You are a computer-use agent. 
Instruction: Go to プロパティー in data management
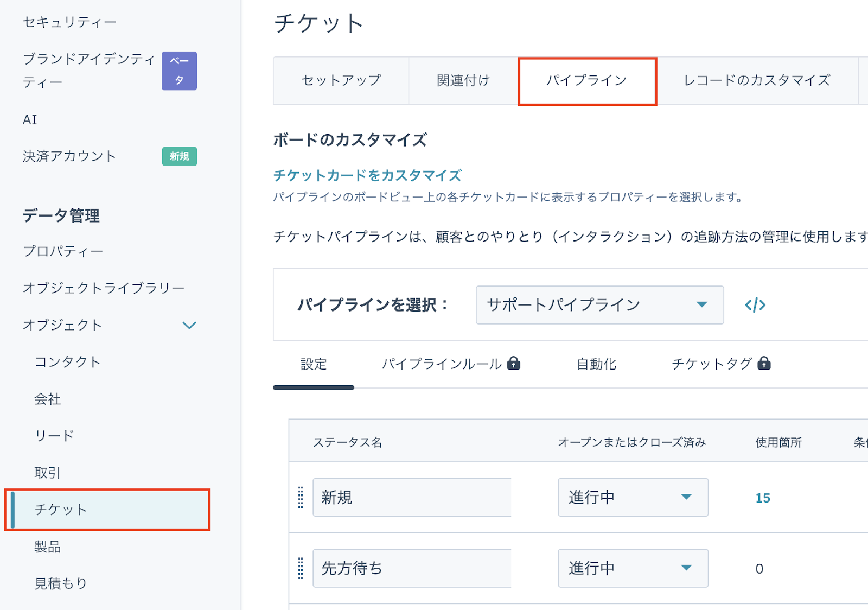[x=63, y=251]
